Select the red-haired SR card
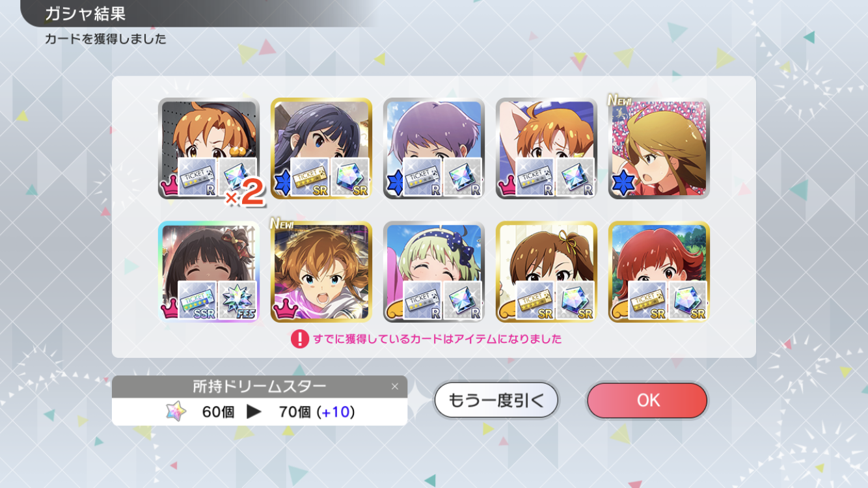Screen dimensions: 868x488 coord(659,271)
